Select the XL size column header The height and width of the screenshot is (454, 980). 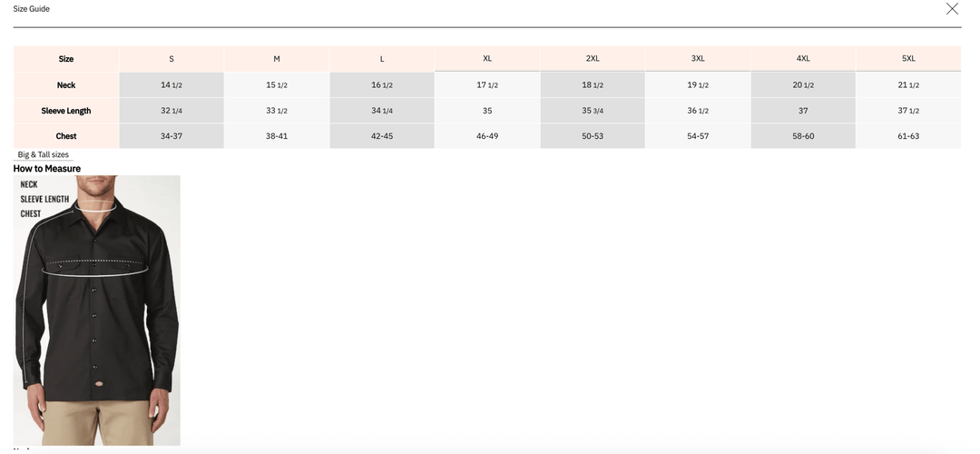tap(487, 59)
